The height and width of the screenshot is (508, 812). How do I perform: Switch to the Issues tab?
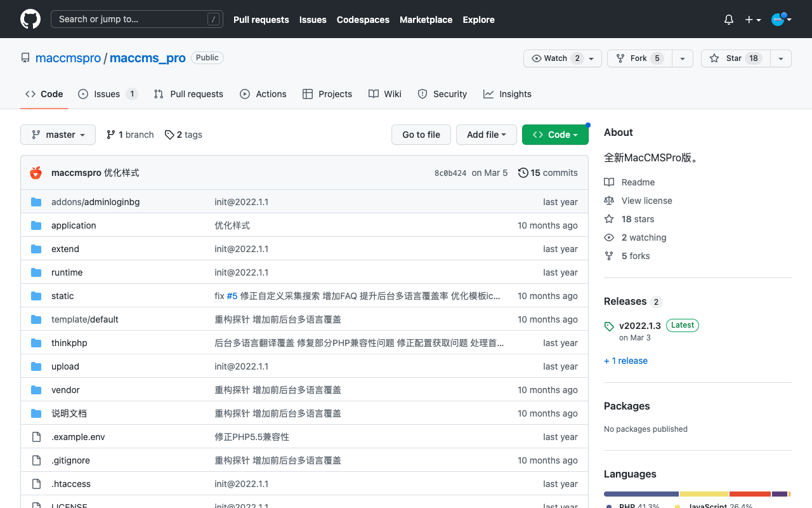pyautogui.click(x=108, y=93)
